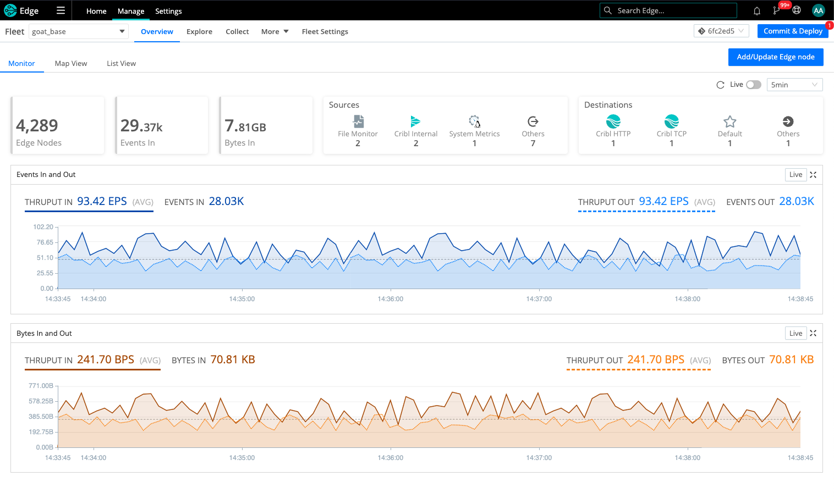
Task: Open the hamburger navigation menu
Action: 61,10
